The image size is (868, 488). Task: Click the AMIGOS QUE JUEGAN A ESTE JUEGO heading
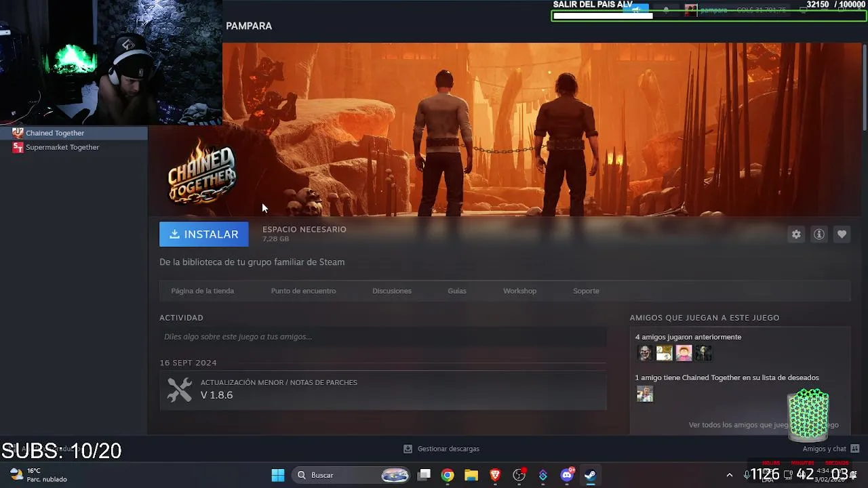[705, 318]
